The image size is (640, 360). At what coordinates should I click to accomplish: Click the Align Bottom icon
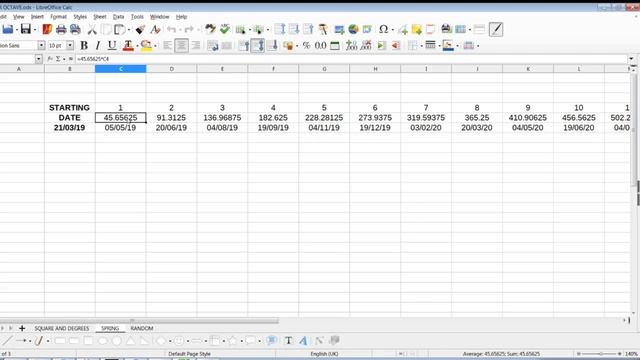272,45
